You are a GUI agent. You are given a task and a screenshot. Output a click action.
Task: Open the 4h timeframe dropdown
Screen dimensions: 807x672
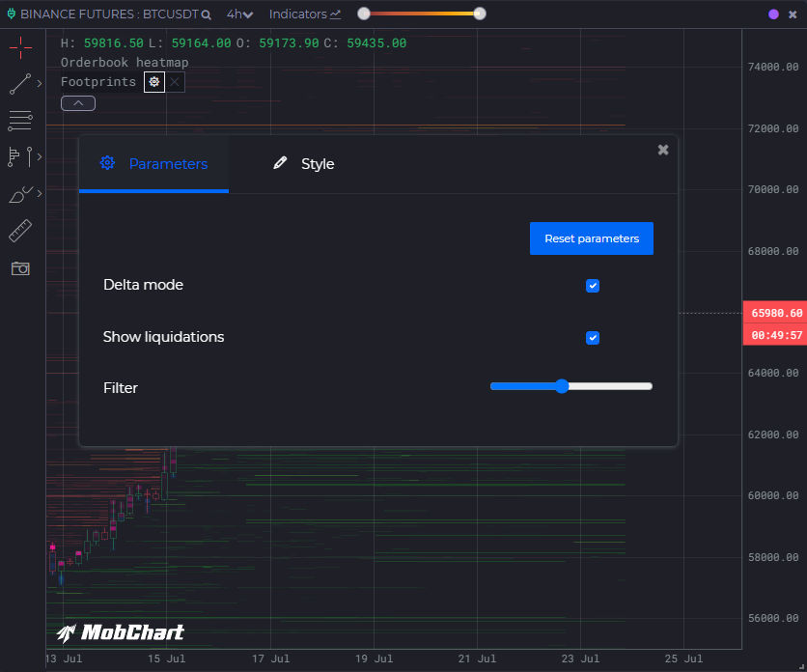coord(239,14)
